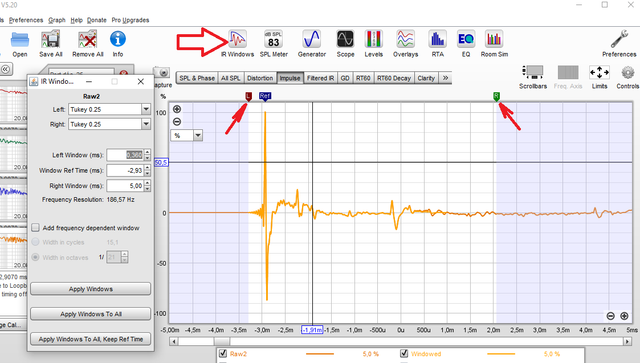Switch to RT60 Decay tab

394,78
